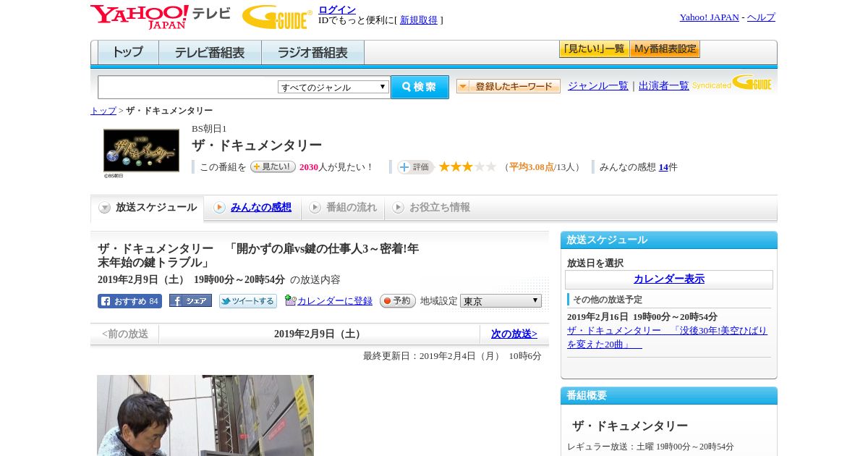
Task: Click the blue 検索 search button
Action: 420,87
